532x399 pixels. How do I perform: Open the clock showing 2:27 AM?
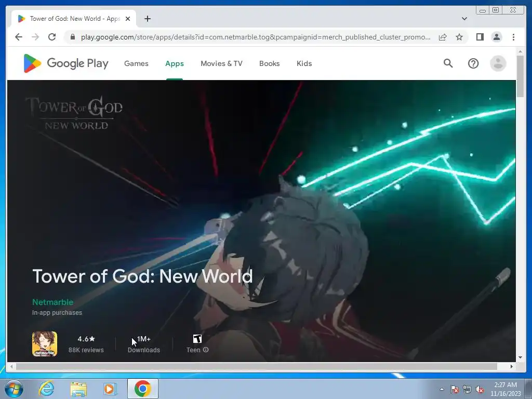506,389
